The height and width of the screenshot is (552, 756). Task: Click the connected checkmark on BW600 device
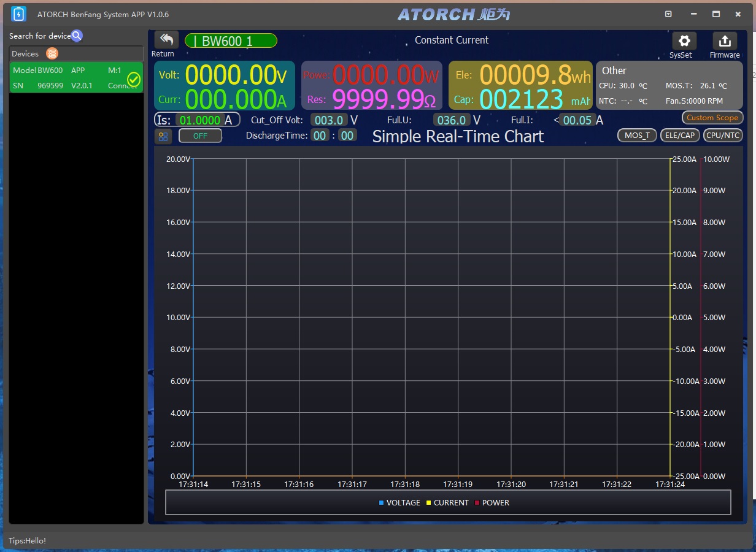[134, 79]
